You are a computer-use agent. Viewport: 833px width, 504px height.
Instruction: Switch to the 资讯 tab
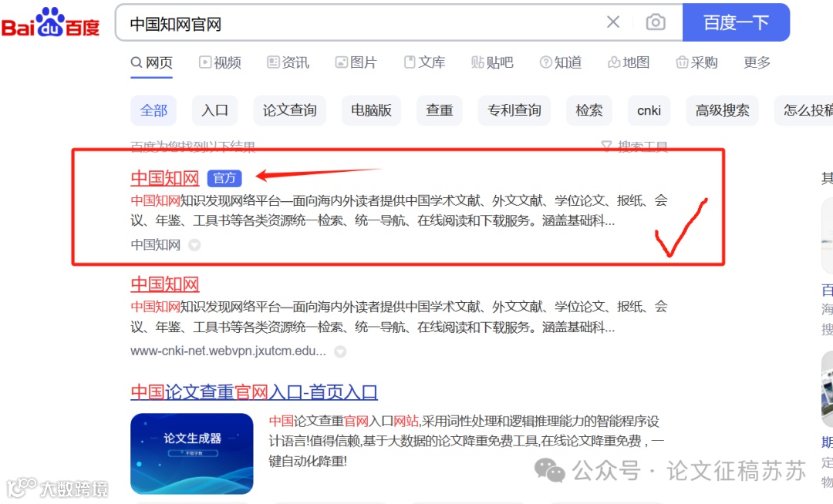pyautogui.click(x=288, y=62)
